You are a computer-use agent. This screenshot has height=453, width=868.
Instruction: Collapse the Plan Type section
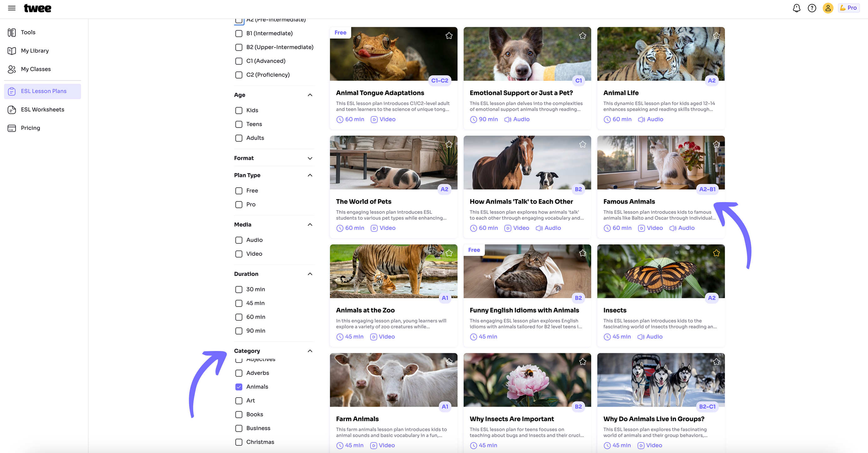click(310, 175)
